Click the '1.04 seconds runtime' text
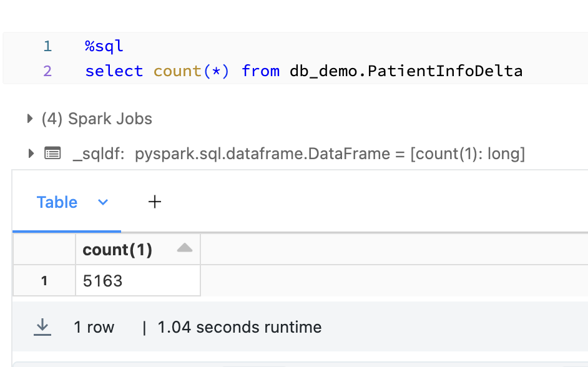Screen dimensions: 588x367 click(x=239, y=327)
